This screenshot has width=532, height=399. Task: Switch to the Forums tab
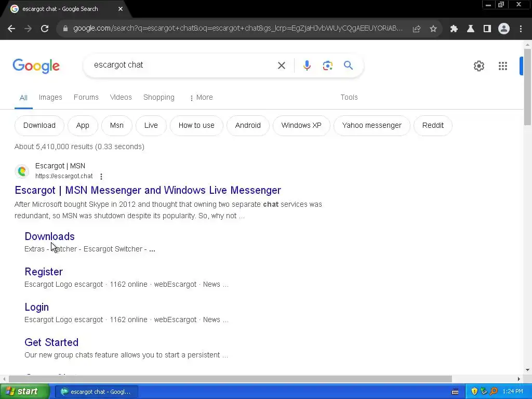86,97
